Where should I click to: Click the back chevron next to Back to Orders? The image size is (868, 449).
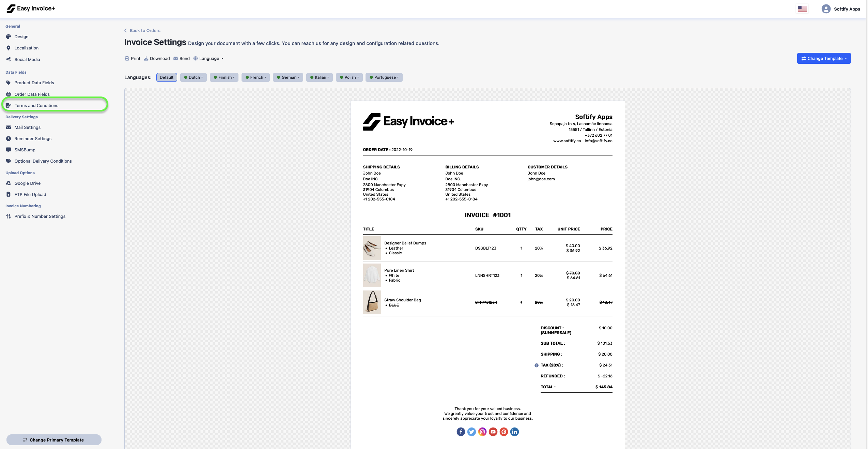click(125, 30)
